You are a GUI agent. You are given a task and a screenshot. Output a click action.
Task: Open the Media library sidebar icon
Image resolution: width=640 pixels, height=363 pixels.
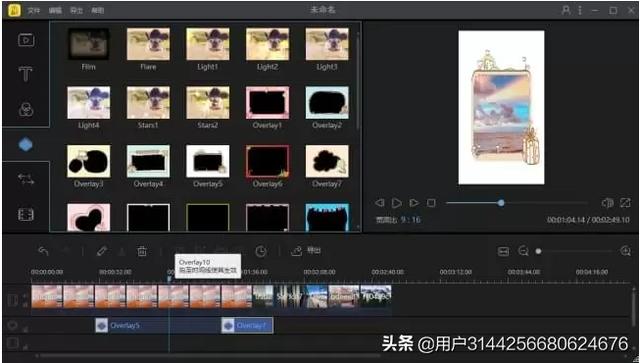pos(26,40)
